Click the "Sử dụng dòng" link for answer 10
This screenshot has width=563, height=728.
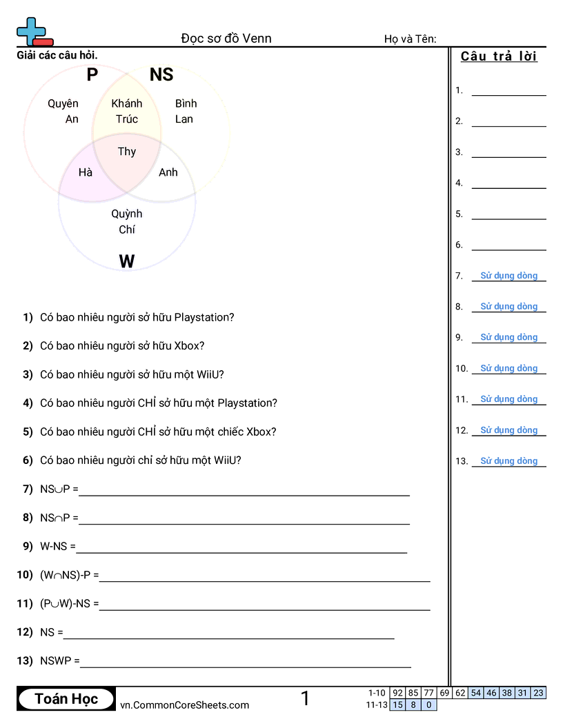[508, 368]
